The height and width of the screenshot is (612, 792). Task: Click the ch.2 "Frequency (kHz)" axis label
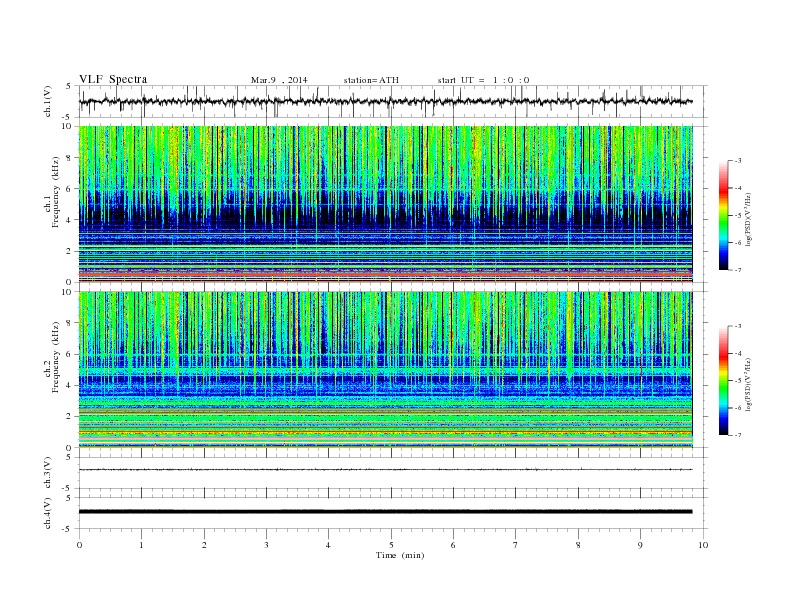(55, 357)
